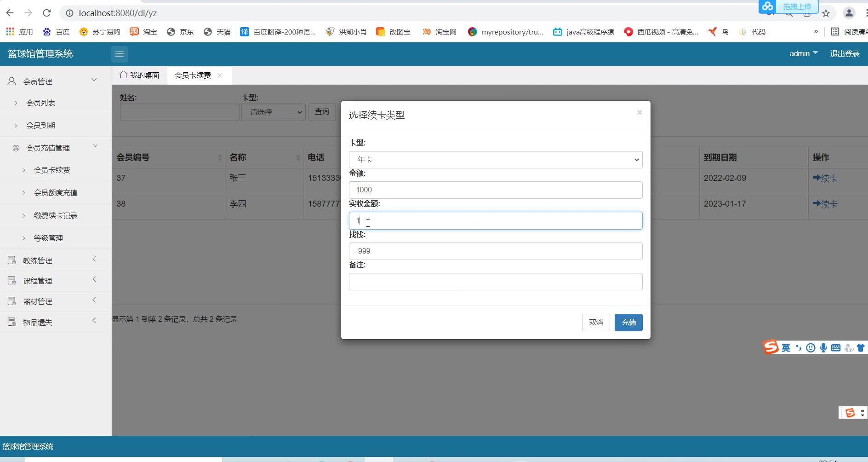
Task: Click the hamburger sidebar toggle icon
Action: (120, 54)
